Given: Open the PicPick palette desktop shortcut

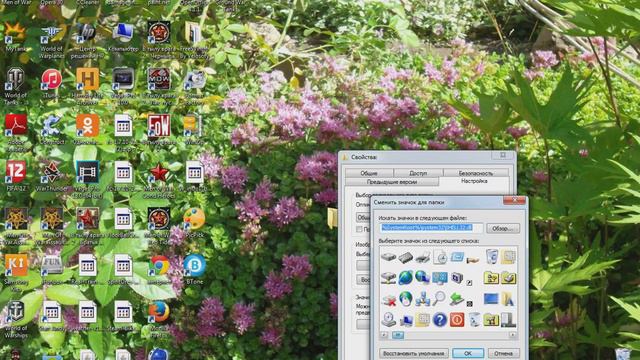Looking at the screenshot, I should pos(194,223).
